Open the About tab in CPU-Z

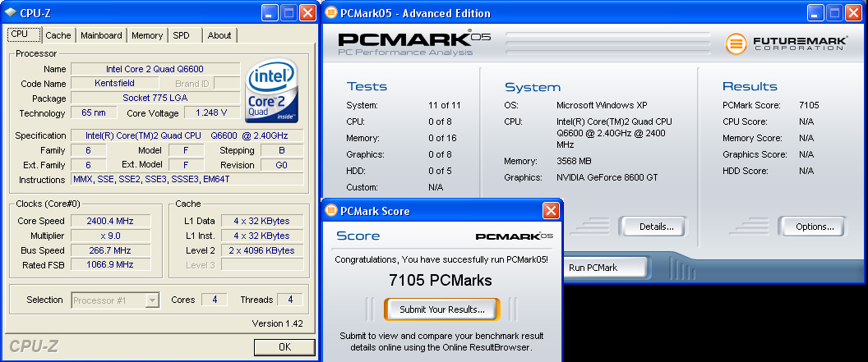(219, 35)
